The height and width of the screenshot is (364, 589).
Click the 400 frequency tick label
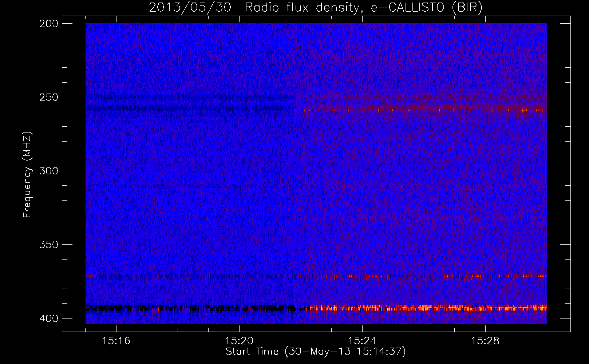[48, 318]
